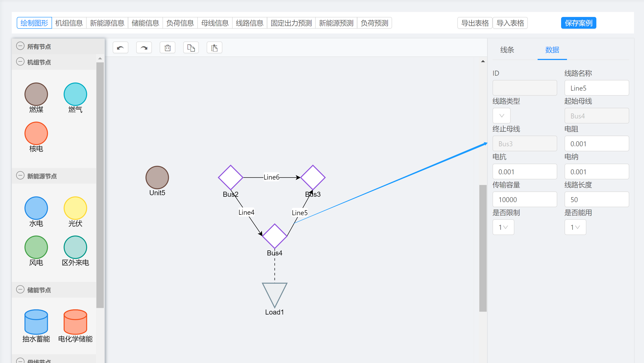Select the 核电 nuclear unit node
Viewport: 644px width, 363px height.
[36, 133]
